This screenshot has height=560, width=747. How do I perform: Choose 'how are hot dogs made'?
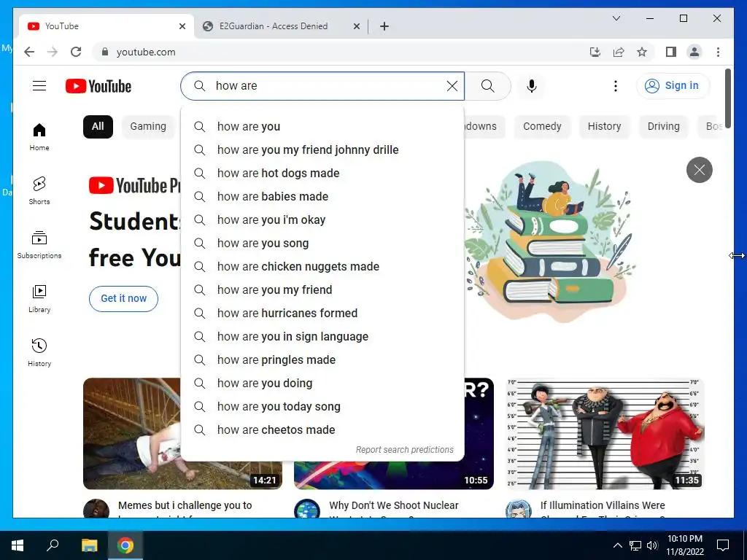pyautogui.click(x=322, y=174)
